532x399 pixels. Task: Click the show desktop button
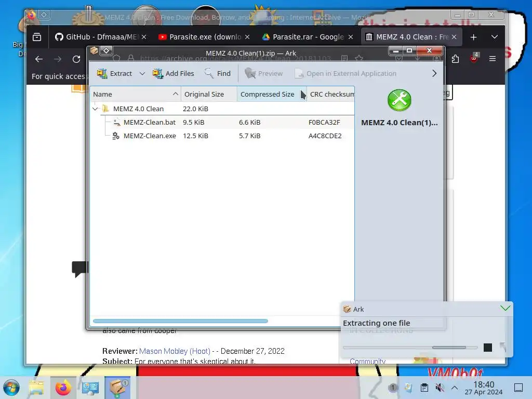[518, 388]
